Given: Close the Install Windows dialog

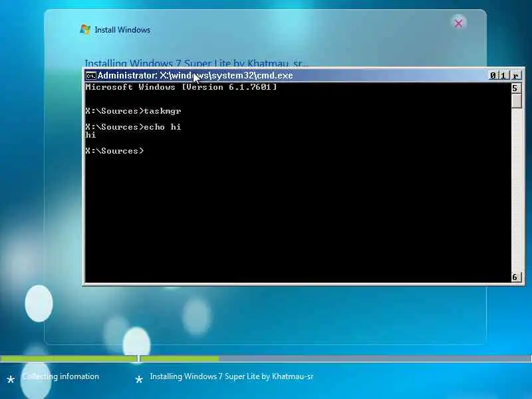Looking at the screenshot, I should click(x=458, y=23).
